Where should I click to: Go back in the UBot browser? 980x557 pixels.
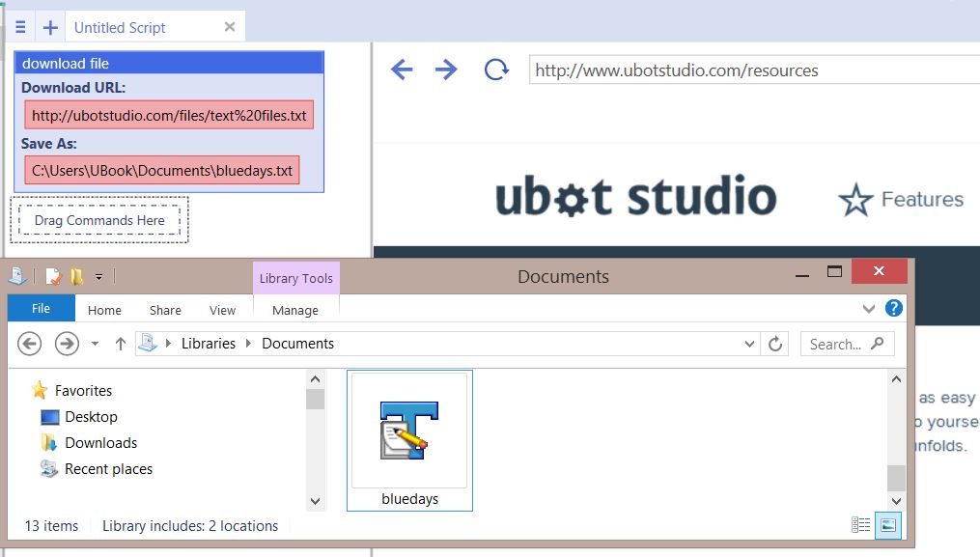(402, 70)
